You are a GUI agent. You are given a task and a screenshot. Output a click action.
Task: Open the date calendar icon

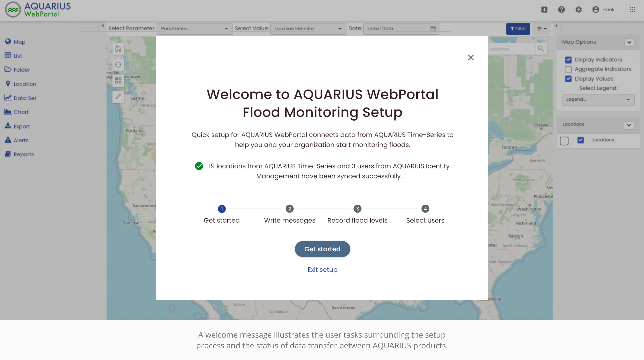click(x=433, y=29)
